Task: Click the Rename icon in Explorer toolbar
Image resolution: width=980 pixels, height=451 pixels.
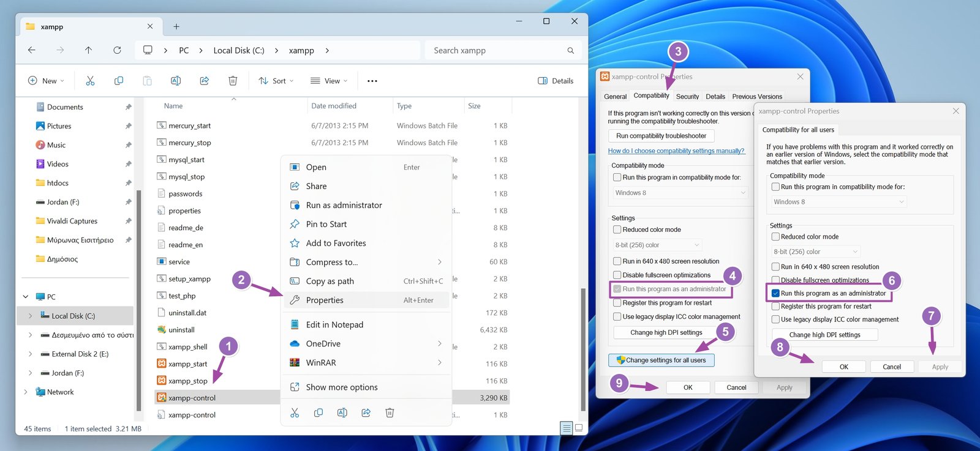Action: pyautogui.click(x=176, y=81)
